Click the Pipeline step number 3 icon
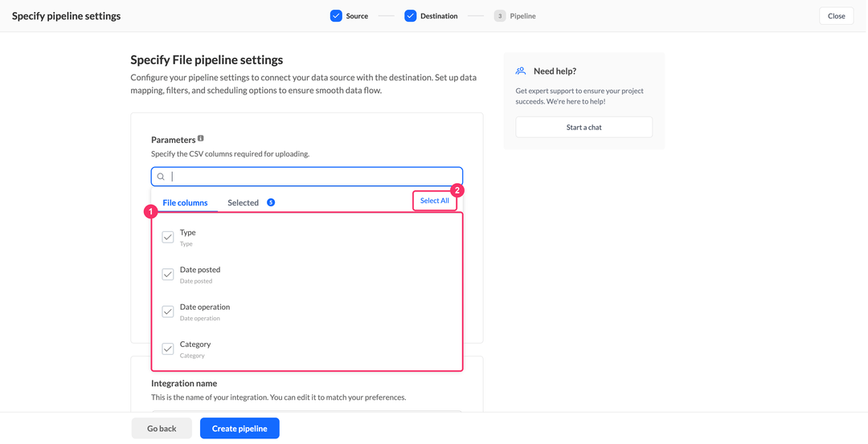The height and width of the screenshot is (444, 868). pyautogui.click(x=500, y=16)
